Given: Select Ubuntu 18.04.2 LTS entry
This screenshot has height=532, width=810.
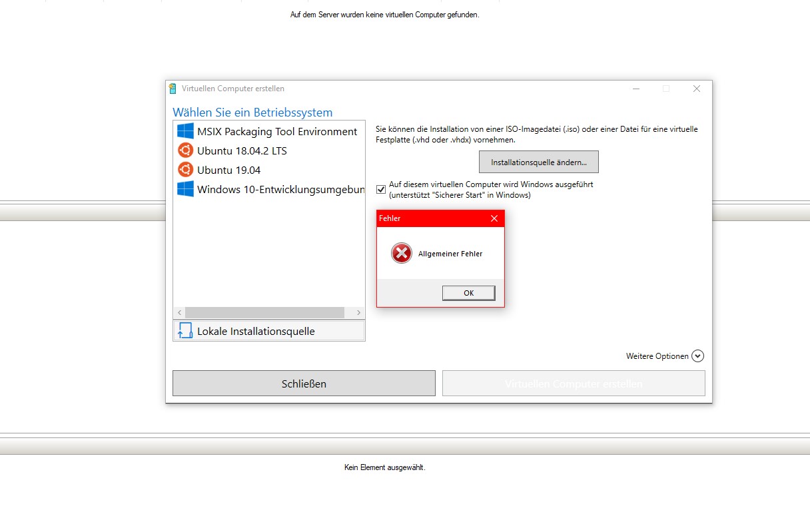Looking at the screenshot, I should (269, 150).
